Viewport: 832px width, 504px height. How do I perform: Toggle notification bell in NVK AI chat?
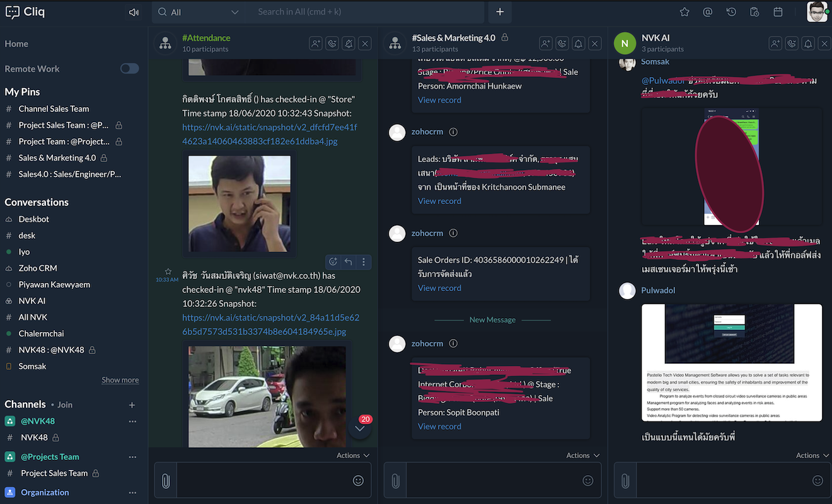[808, 43]
